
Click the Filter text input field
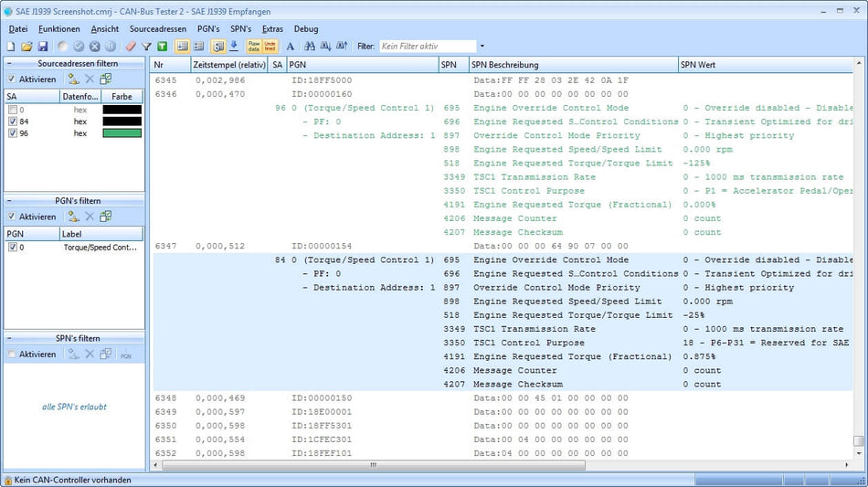pos(427,46)
